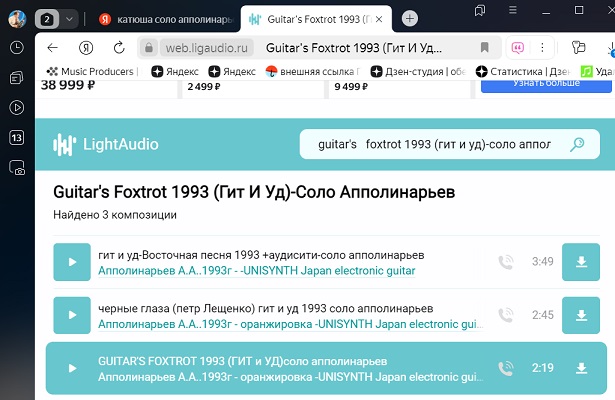Viewport: 615px width, 400px height.
Task: Download the черные глаза track
Action: click(x=581, y=315)
